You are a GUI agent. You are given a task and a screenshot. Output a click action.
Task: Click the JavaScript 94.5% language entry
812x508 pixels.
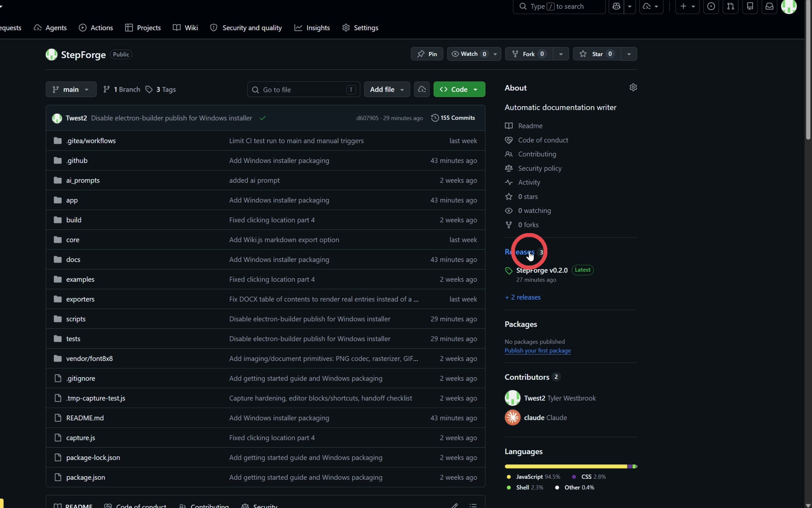533,477
